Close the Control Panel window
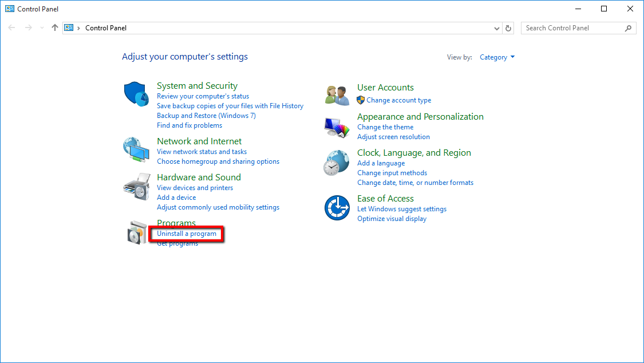Screen dimensions: 644x363 point(630,9)
